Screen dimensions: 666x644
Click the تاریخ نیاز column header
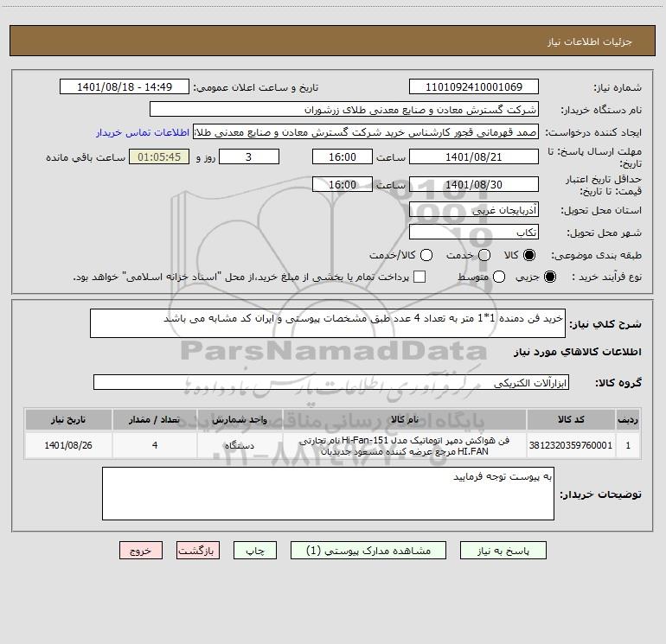(68, 419)
